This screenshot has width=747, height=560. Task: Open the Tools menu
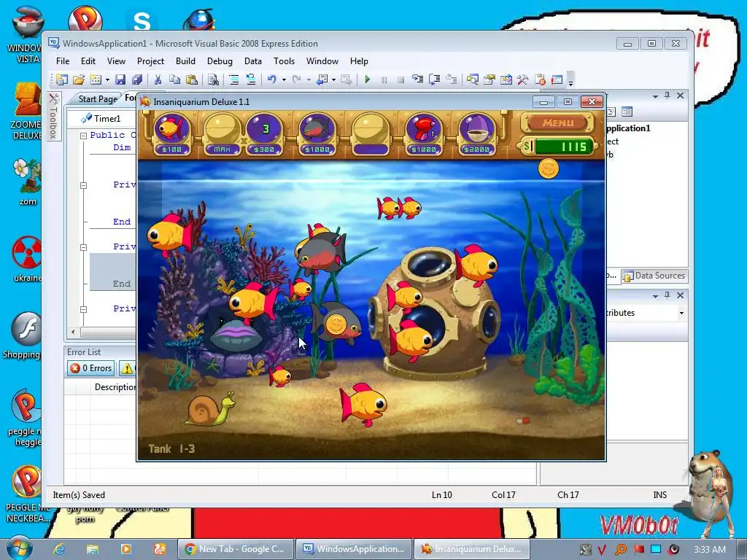click(x=284, y=61)
